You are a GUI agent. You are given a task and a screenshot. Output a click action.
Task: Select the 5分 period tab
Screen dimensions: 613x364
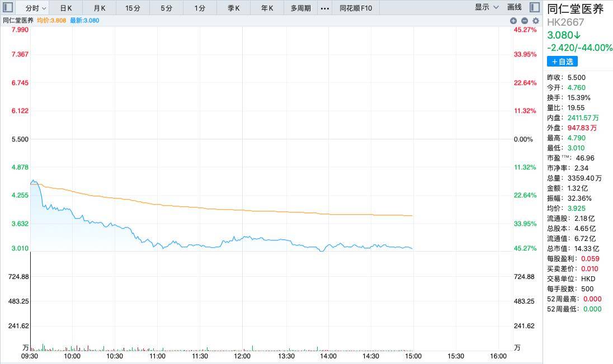166,8
